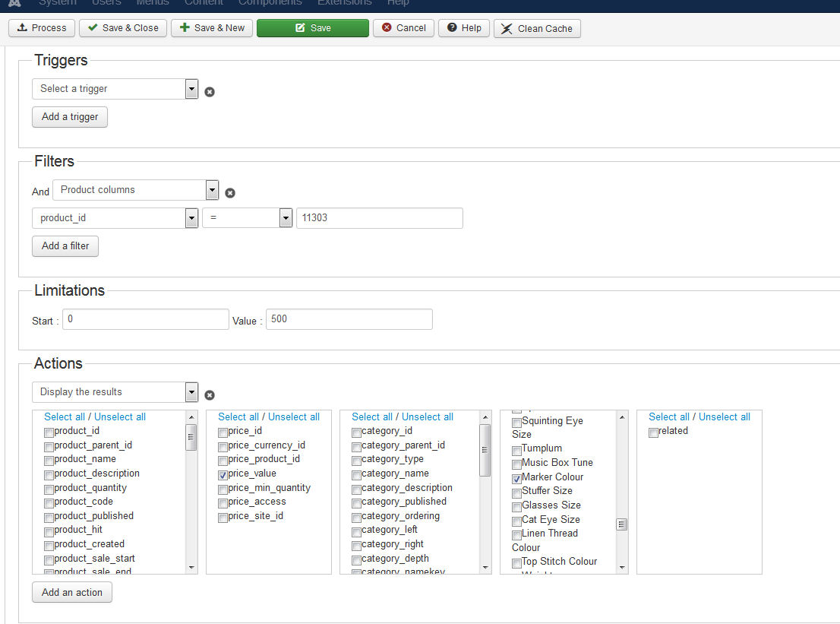
Task: Expand the product_id column dropdown
Action: point(115,218)
